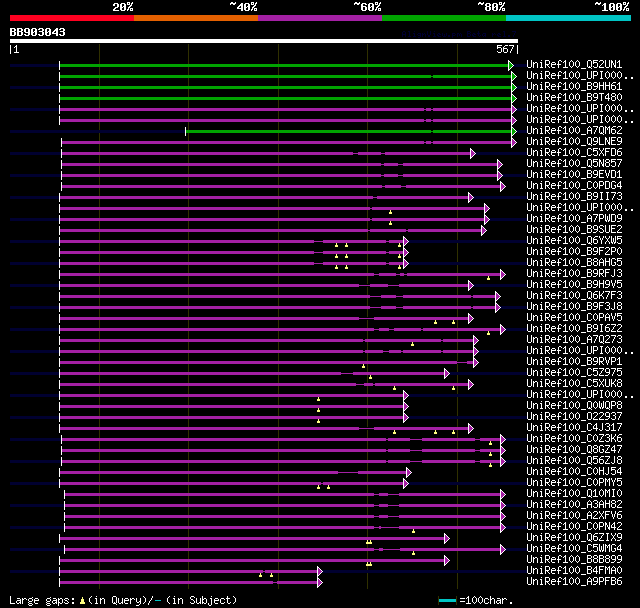This screenshot has height=608, width=640.
Task: Select the UniRef100_B9RFJ3 label
Action: click(x=574, y=274)
